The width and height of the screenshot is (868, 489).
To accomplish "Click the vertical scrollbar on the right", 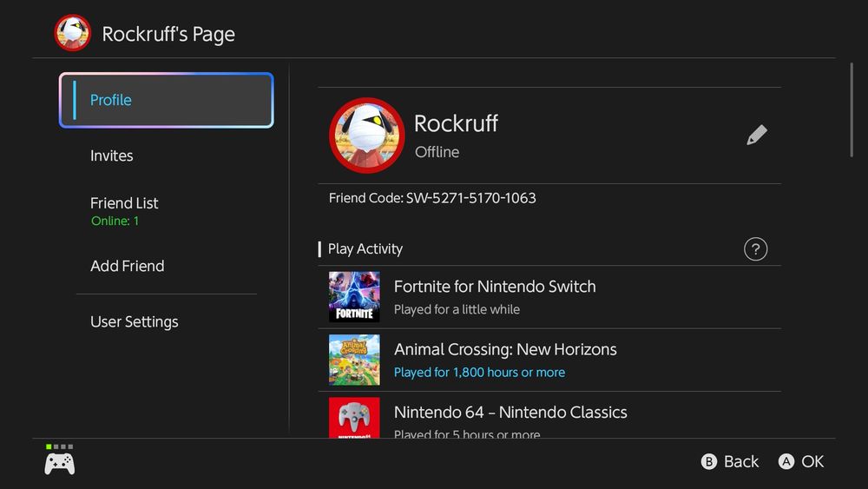I will tap(852, 110).
